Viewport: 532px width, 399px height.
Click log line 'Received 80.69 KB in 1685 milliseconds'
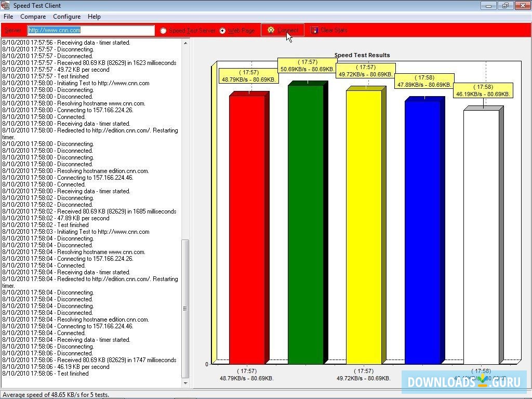89,211
